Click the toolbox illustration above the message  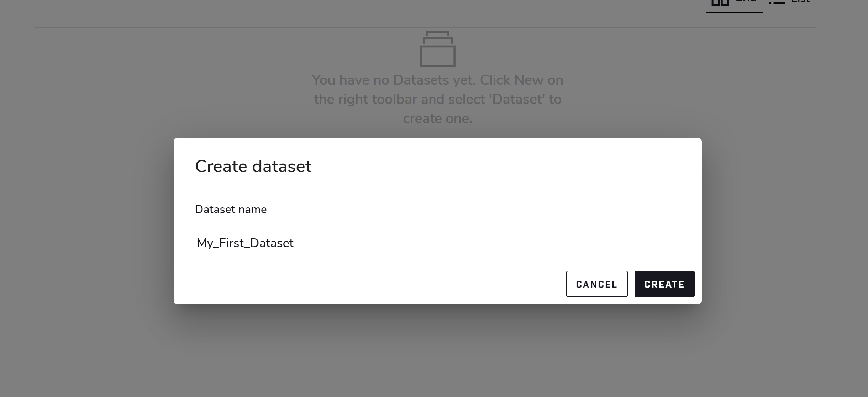[438, 50]
